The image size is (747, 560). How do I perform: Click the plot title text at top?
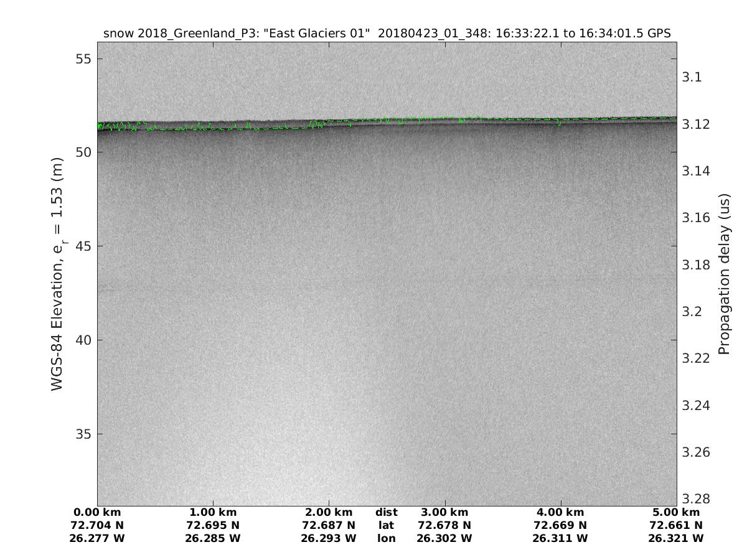click(x=387, y=33)
